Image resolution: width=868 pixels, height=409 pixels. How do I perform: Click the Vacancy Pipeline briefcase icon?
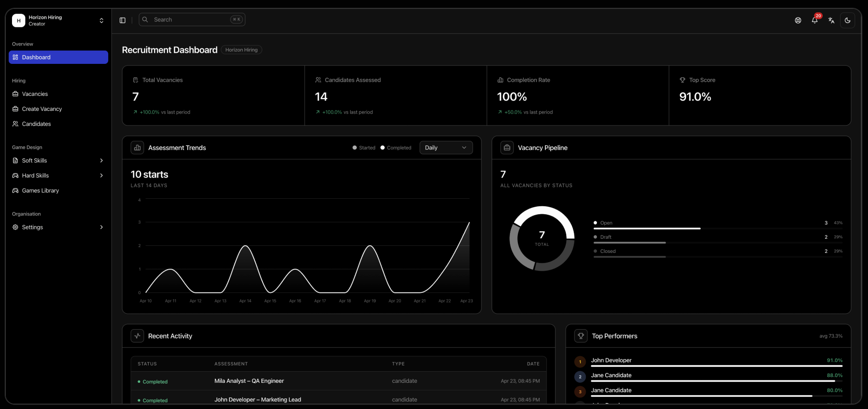pos(507,148)
